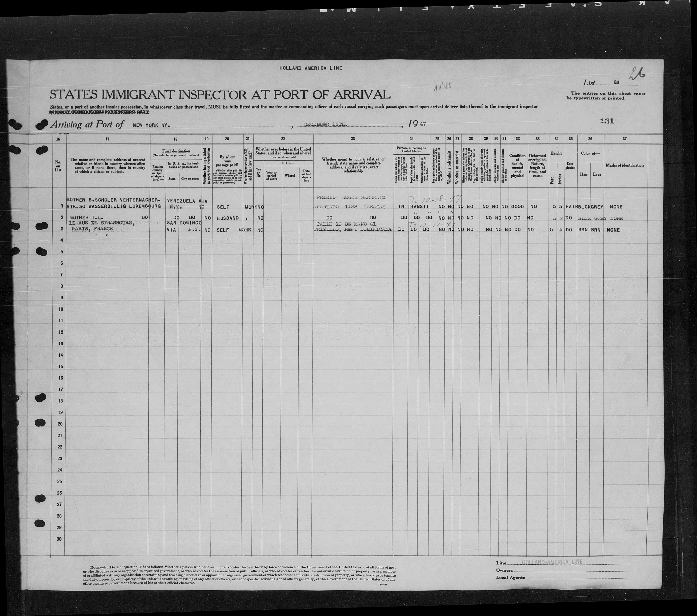697x616 pixels.
Task: Click the 'Eyes' sub-header
Action: [597, 175]
